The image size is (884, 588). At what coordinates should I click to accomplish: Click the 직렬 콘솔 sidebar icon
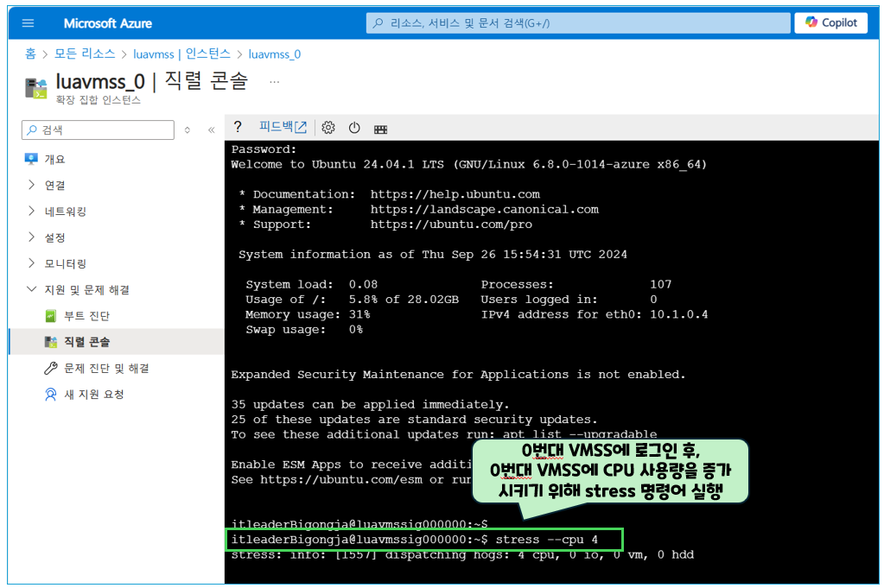(x=51, y=342)
